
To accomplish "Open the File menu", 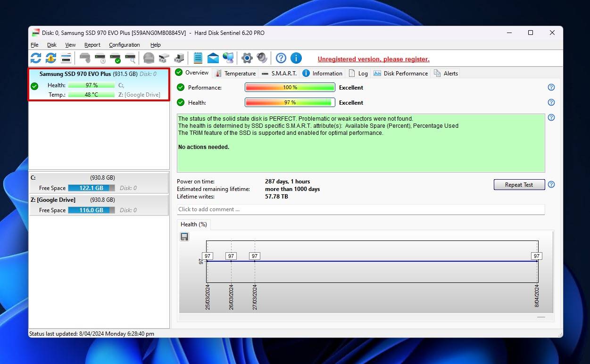I will pyautogui.click(x=34, y=45).
